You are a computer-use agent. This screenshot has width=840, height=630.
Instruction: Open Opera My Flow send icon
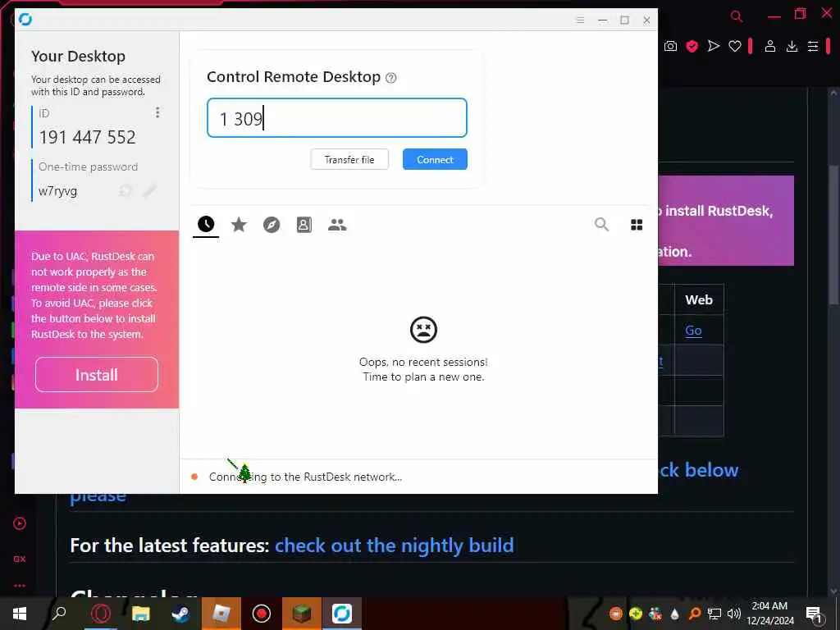[x=714, y=47]
